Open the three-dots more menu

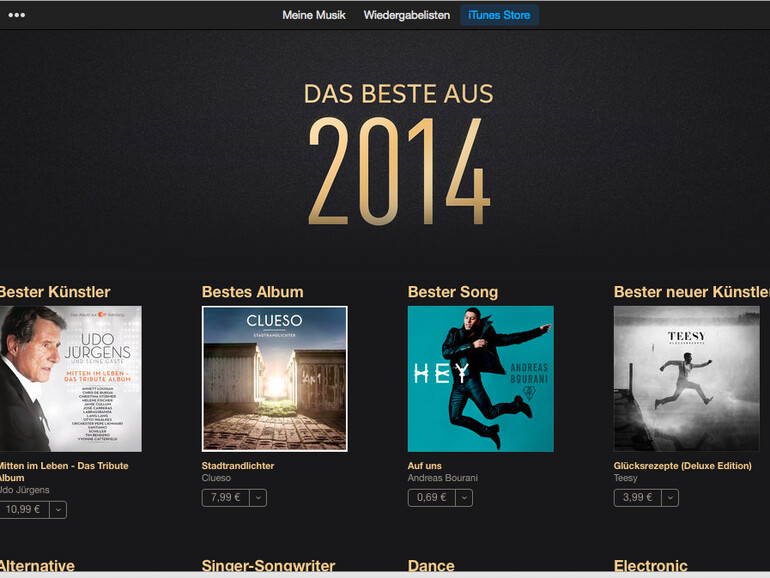point(16,15)
